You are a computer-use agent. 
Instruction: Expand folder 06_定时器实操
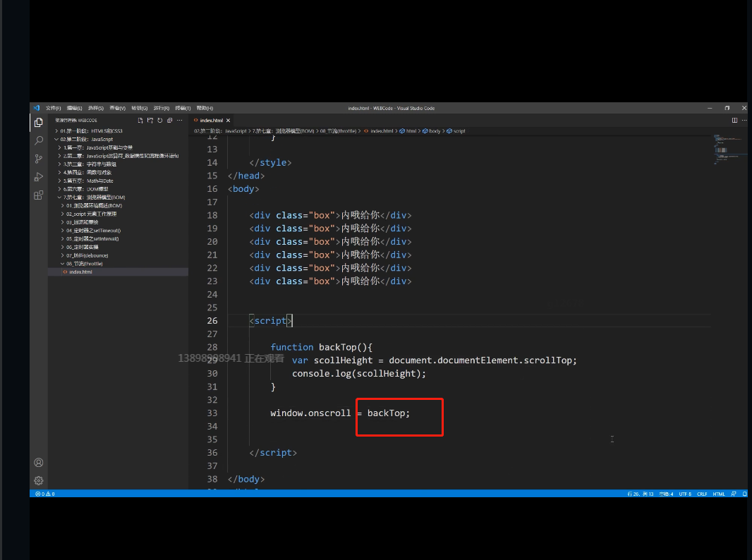(x=118, y=247)
